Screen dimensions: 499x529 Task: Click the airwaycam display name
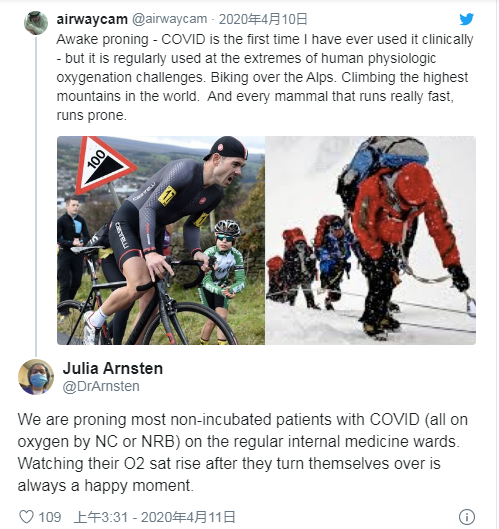point(92,19)
